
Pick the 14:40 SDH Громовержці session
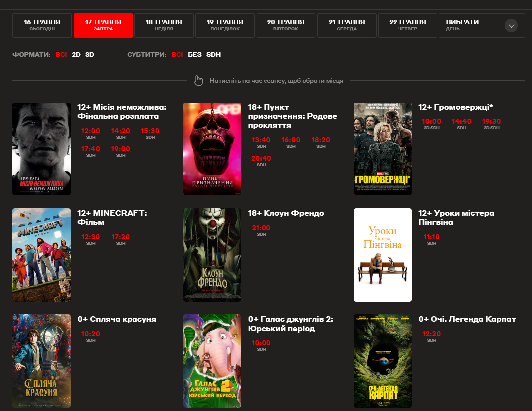(x=461, y=124)
